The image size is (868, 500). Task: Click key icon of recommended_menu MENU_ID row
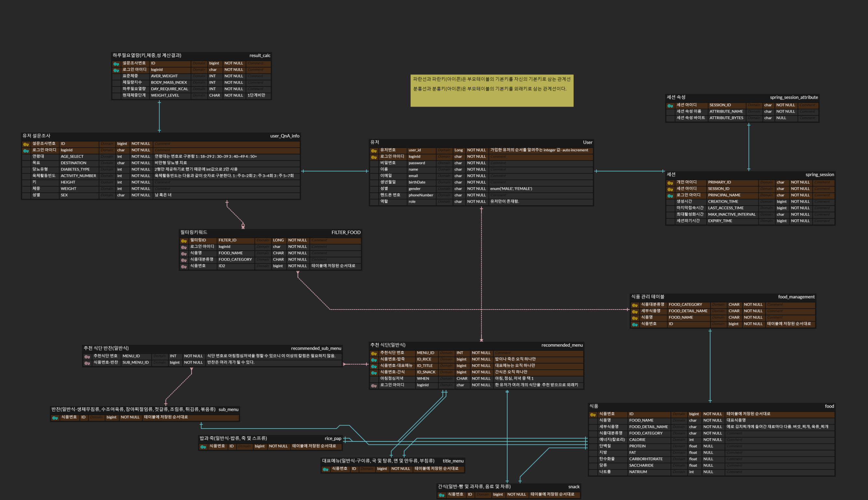point(374,354)
